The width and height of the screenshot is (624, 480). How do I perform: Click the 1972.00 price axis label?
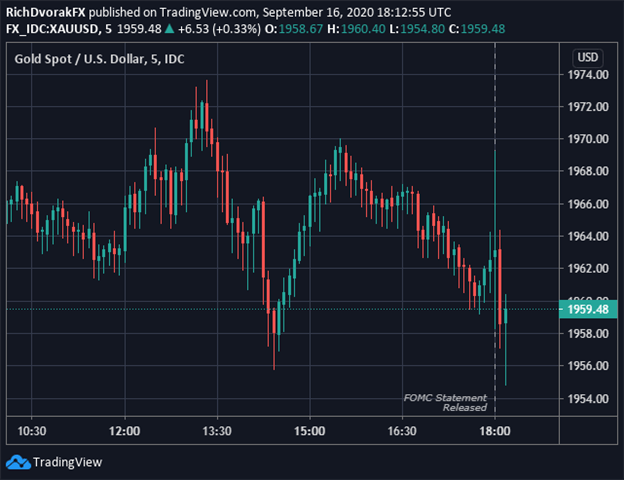[x=588, y=107]
